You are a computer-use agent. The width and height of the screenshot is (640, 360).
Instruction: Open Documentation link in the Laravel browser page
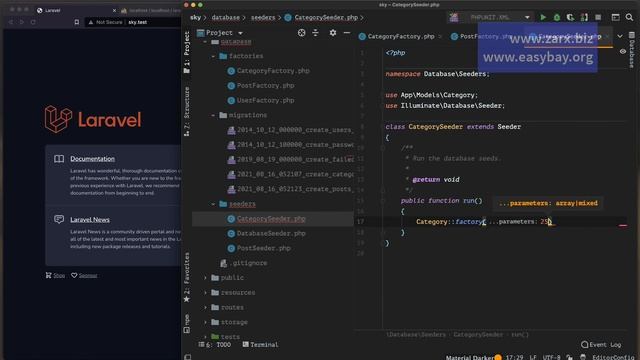(x=92, y=159)
